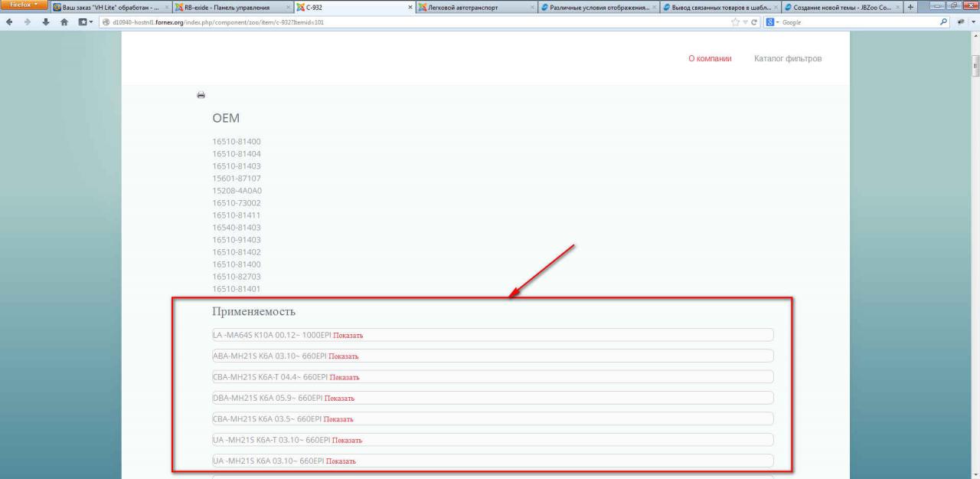Open the Firefox main menu button
Screen dimensions: 980x479
tap(24, 6)
